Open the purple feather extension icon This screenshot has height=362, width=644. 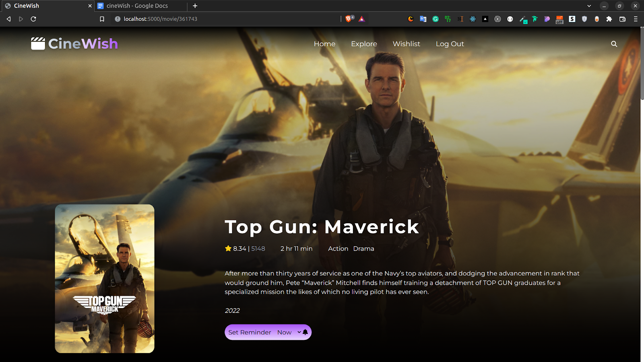click(547, 19)
